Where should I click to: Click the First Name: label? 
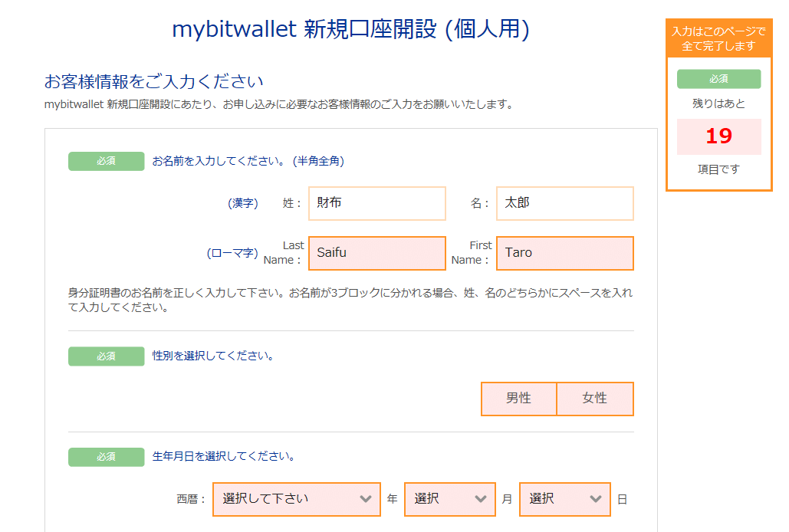click(472, 252)
